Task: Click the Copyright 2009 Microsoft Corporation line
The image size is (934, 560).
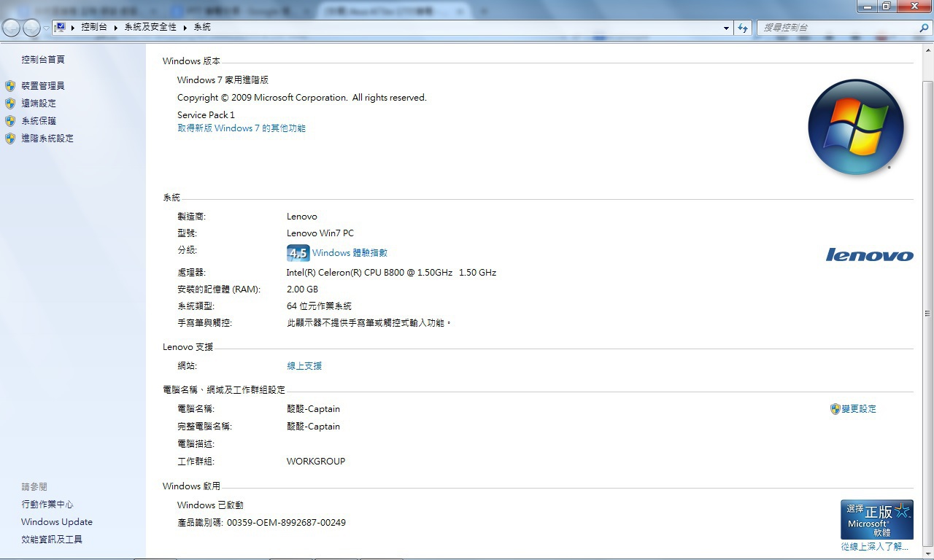Action: pyautogui.click(x=302, y=98)
